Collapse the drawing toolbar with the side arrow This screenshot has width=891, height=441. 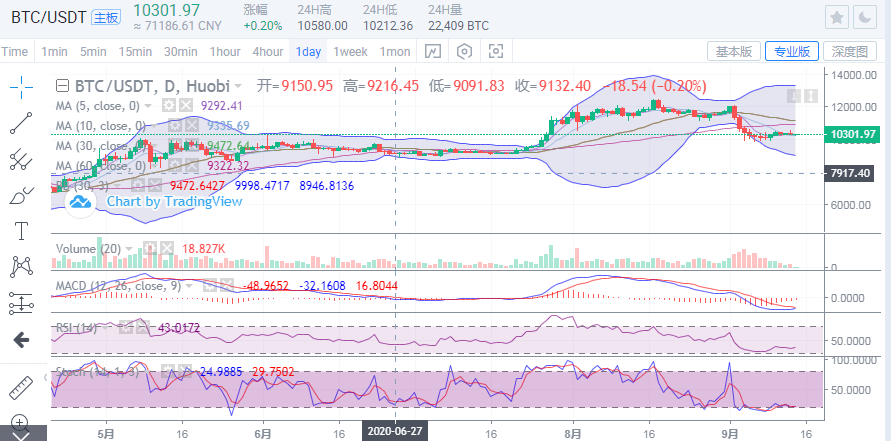pyautogui.click(x=46, y=377)
